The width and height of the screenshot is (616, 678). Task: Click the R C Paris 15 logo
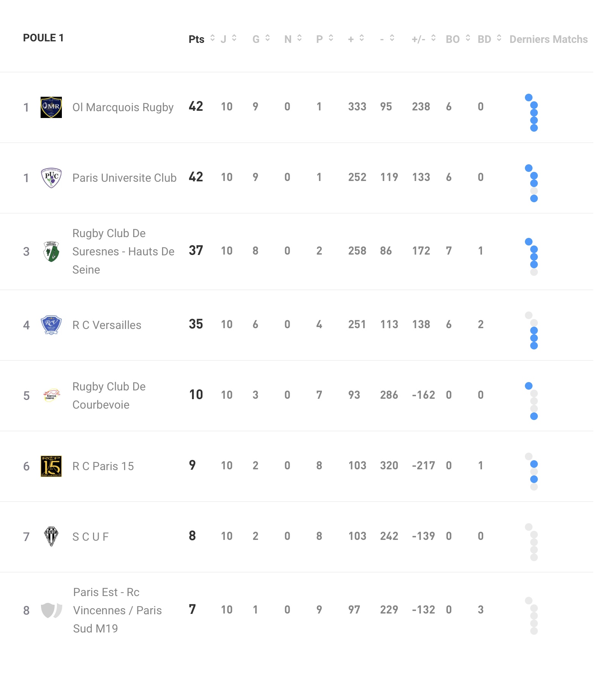(x=51, y=466)
